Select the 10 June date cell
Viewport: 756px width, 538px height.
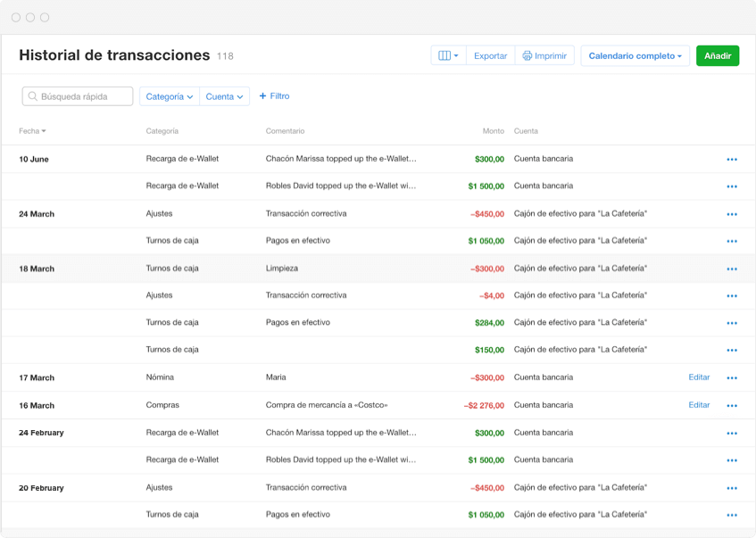(34, 159)
